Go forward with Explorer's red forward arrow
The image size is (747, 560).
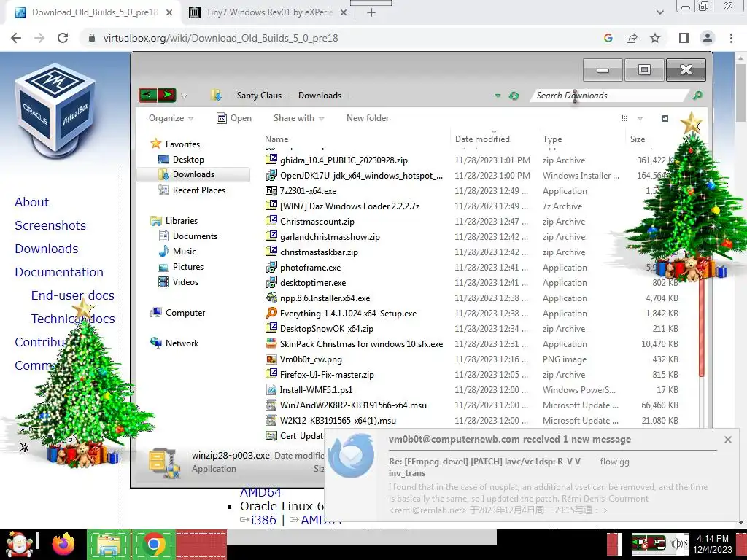[167, 96]
